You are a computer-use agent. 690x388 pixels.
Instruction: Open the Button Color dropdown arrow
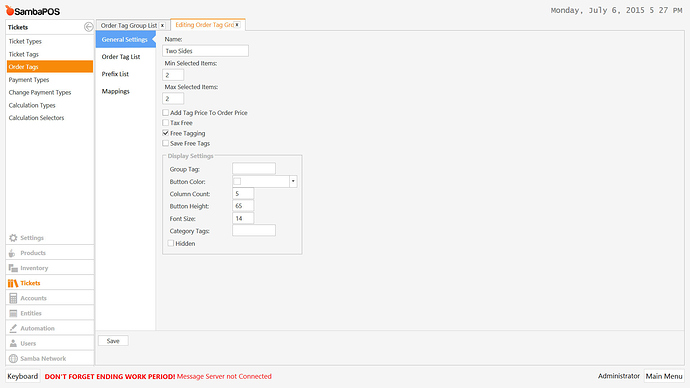click(x=293, y=181)
